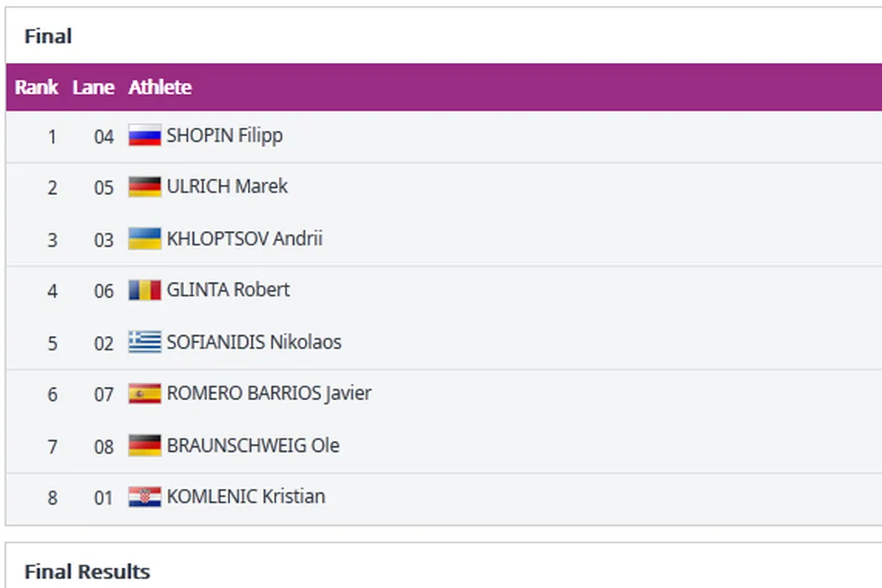Open athlete name ULRICH Marek
The height and width of the screenshot is (588, 882).
coord(227,186)
